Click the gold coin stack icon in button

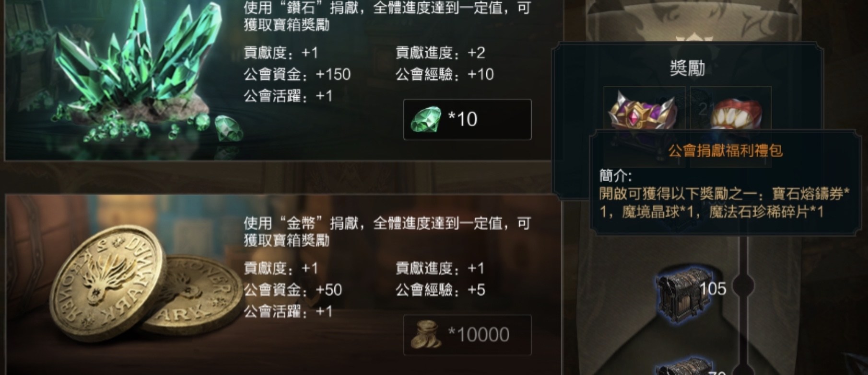pos(426,335)
